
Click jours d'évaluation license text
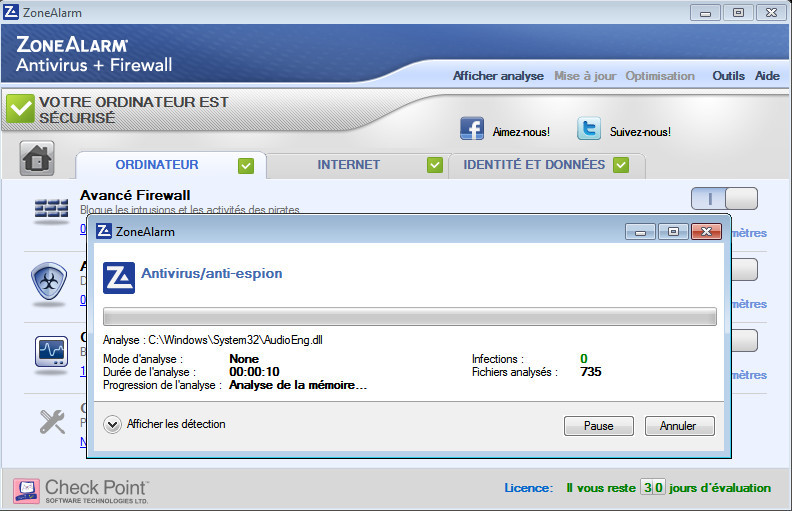coord(720,488)
